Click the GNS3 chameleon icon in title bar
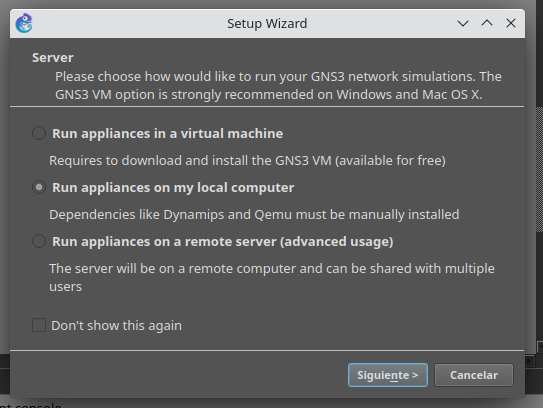 pyautogui.click(x=24, y=23)
